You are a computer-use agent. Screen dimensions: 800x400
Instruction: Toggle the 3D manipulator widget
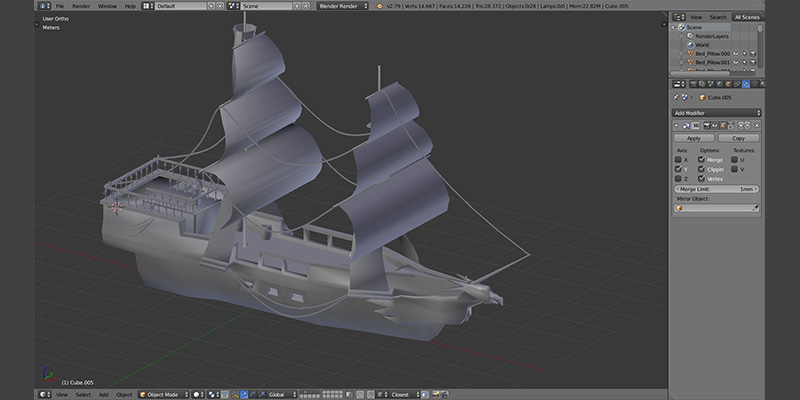(235, 394)
